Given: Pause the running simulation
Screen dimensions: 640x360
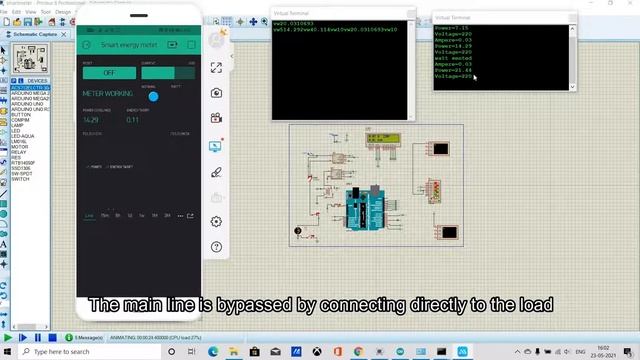Looking at the screenshot, I should (38, 338).
